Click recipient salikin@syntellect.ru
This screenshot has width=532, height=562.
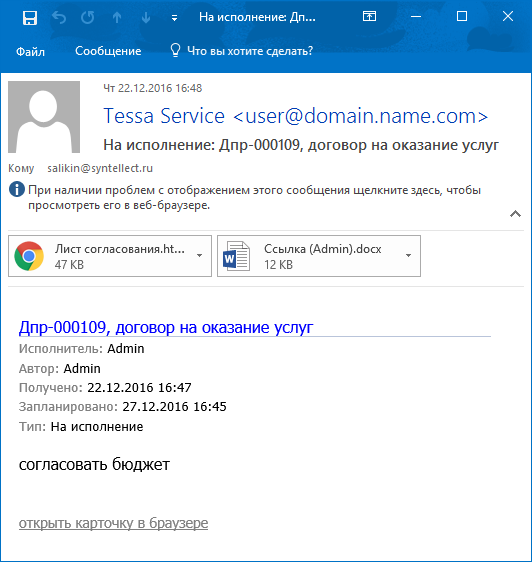coord(100,168)
